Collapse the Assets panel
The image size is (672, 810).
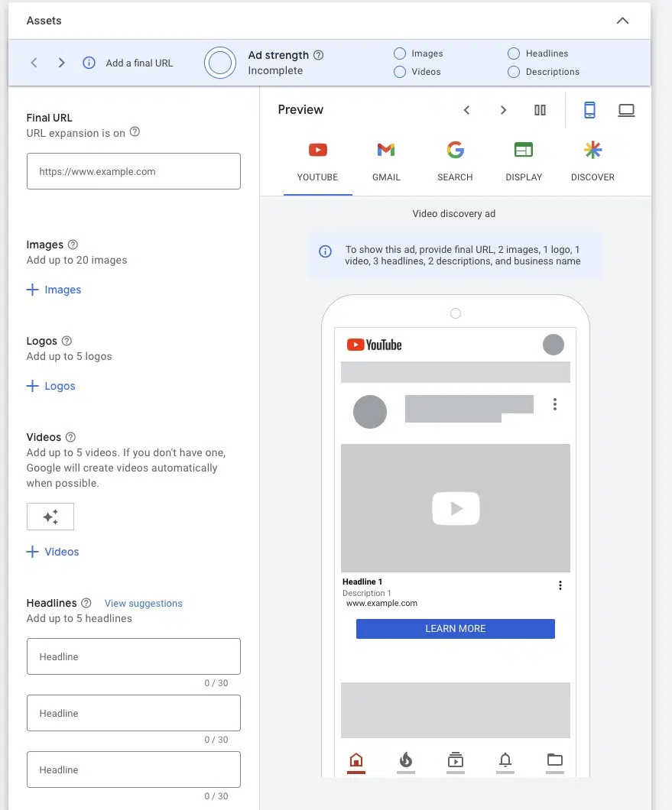click(x=623, y=21)
